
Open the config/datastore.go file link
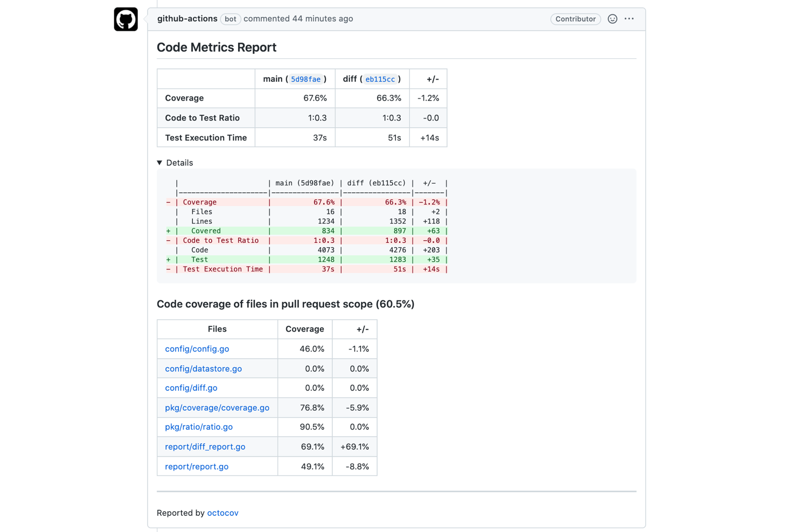[203, 368]
